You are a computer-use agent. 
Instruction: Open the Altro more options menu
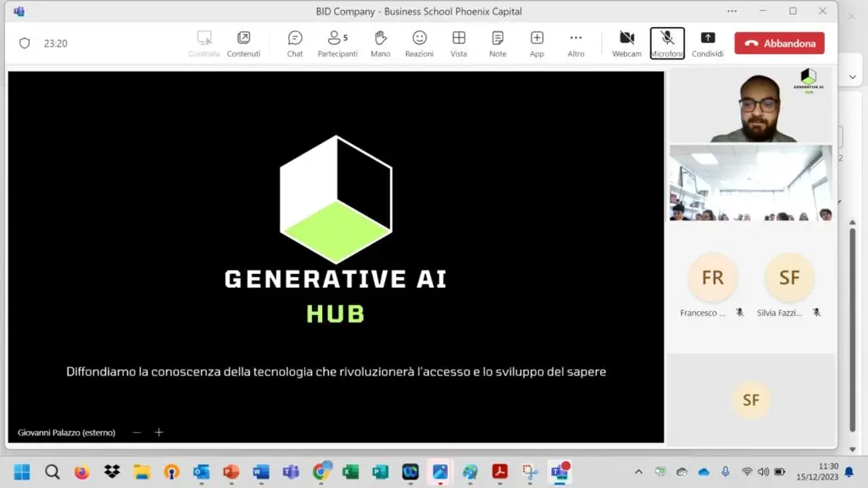(576, 43)
